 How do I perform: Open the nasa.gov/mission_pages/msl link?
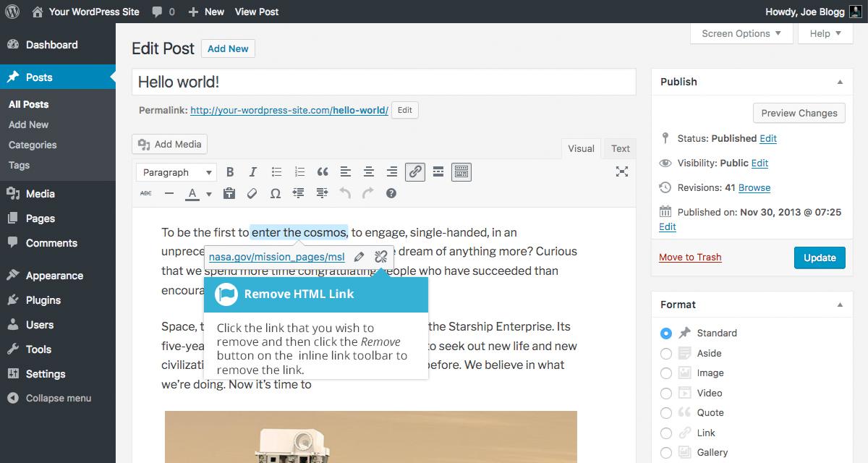pos(277,257)
